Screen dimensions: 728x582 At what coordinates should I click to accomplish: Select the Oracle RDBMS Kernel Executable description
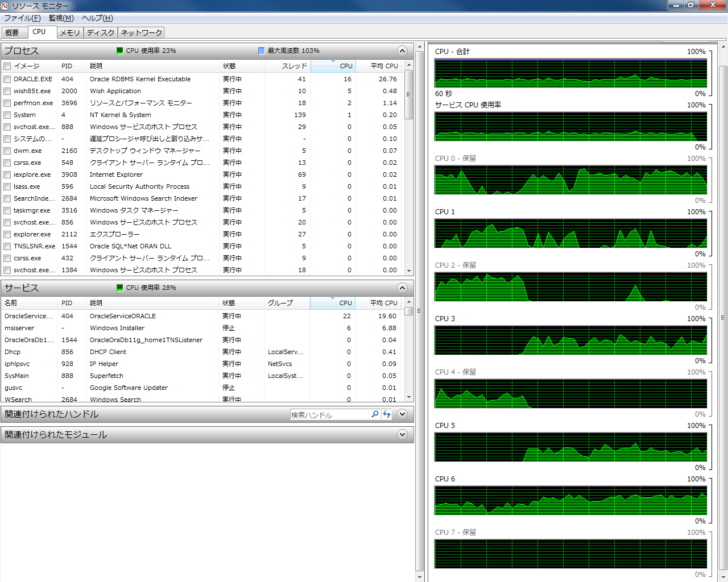[x=140, y=79]
